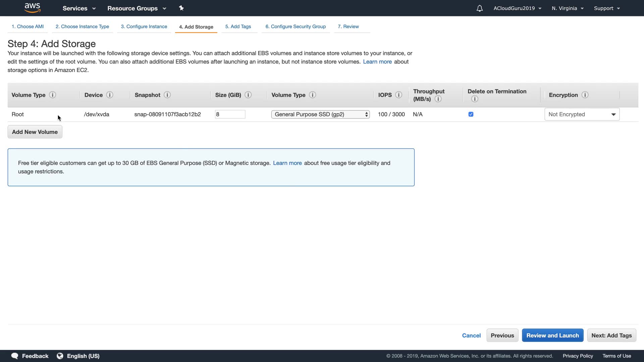The width and height of the screenshot is (644, 362).
Task: Click info icon next to Device header
Action: click(110, 95)
